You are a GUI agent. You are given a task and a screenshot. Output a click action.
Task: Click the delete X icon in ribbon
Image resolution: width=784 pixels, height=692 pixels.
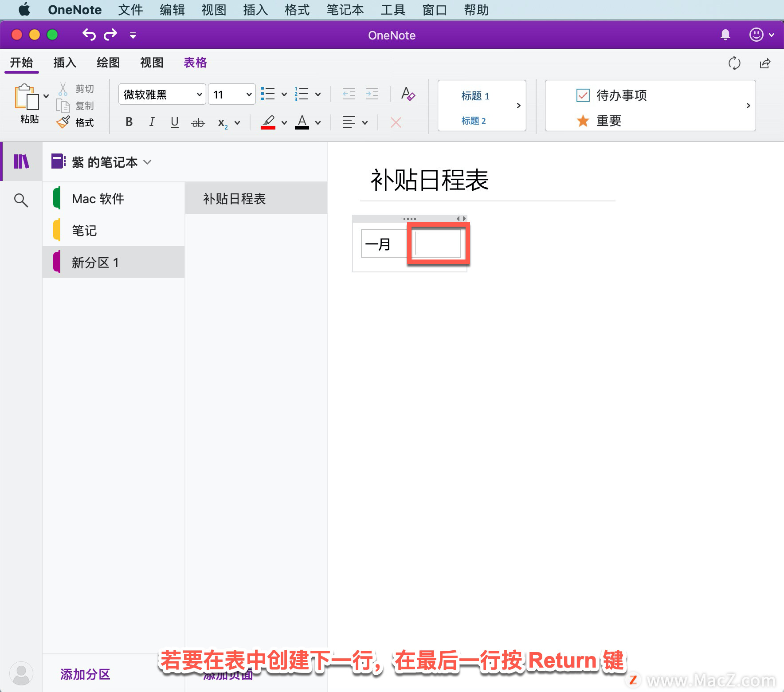tap(396, 122)
